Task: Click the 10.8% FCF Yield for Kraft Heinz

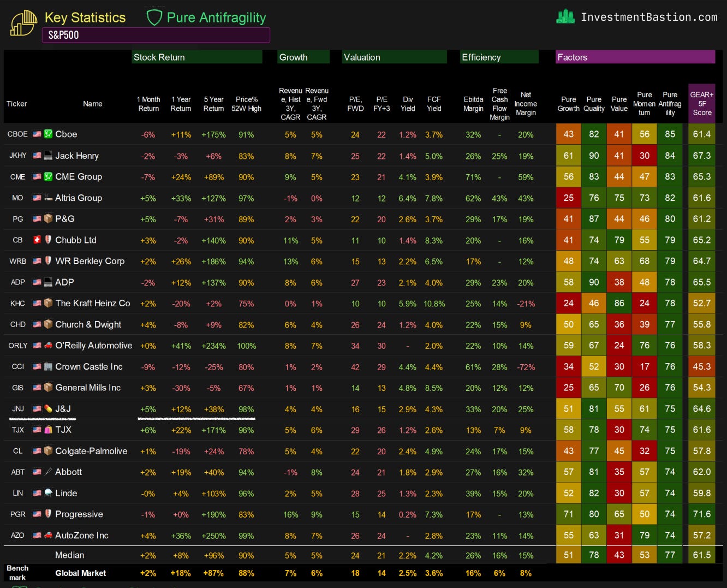Action: click(434, 304)
